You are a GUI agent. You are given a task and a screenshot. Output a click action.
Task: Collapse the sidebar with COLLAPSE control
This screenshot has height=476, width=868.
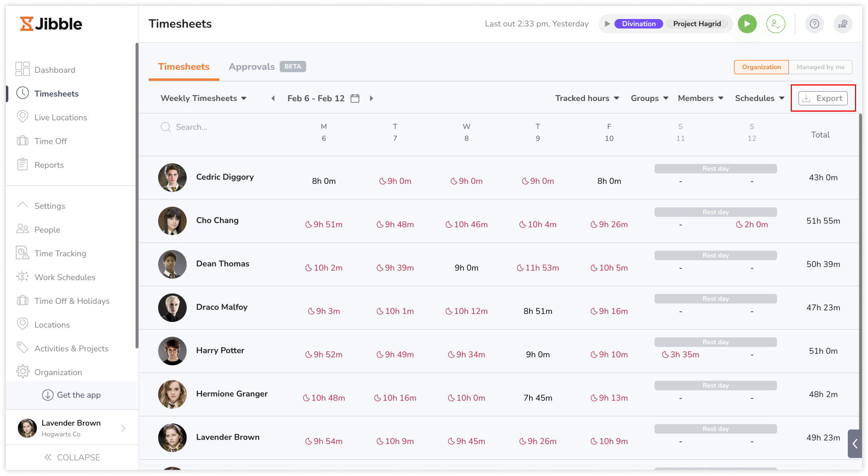[72, 457]
